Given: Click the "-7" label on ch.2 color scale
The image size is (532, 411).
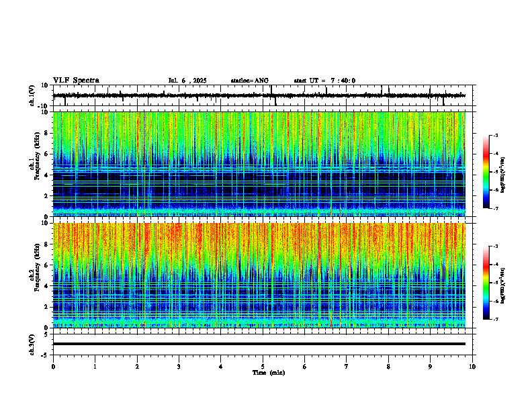Looking at the screenshot, I should (495, 320).
